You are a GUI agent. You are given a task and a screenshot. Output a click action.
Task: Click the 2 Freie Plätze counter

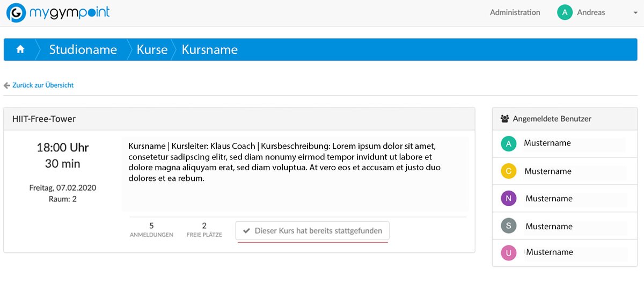204,230
